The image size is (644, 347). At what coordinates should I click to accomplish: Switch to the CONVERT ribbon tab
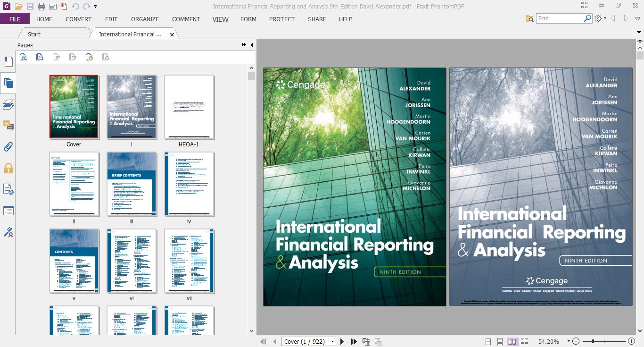(x=79, y=19)
